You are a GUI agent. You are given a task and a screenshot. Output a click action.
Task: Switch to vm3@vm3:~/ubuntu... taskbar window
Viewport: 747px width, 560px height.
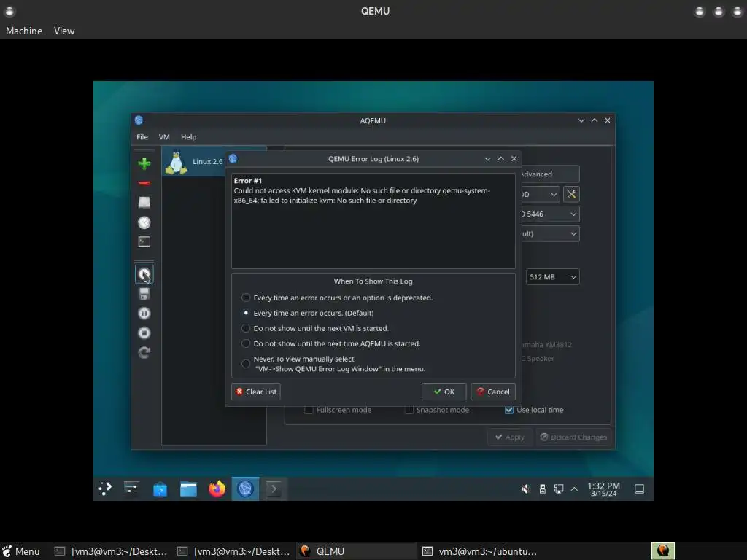(480, 551)
